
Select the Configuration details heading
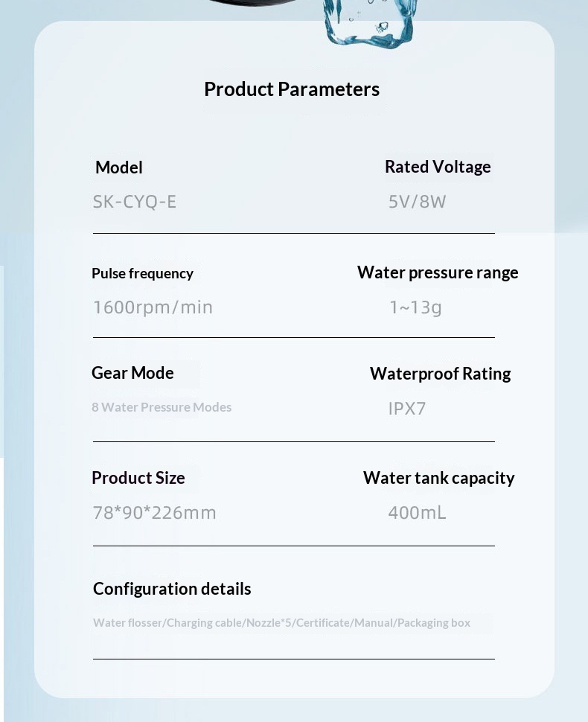[172, 589]
